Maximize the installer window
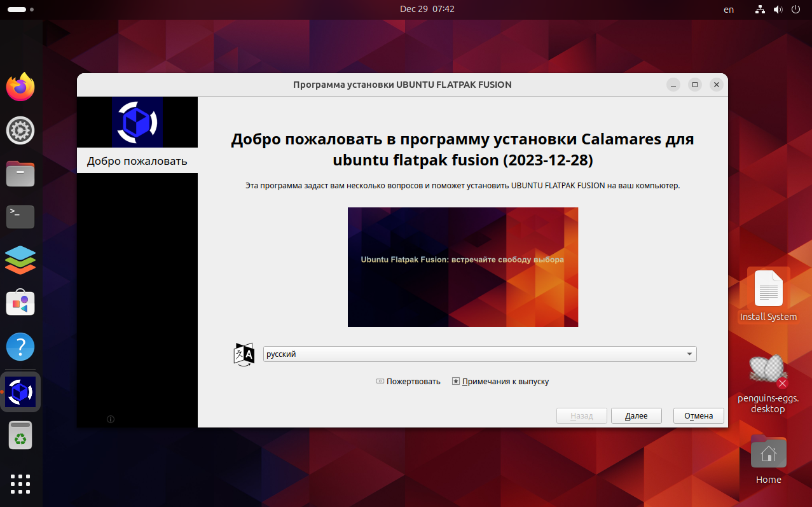This screenshot has width=812, height=507. [x=695, y=85]
